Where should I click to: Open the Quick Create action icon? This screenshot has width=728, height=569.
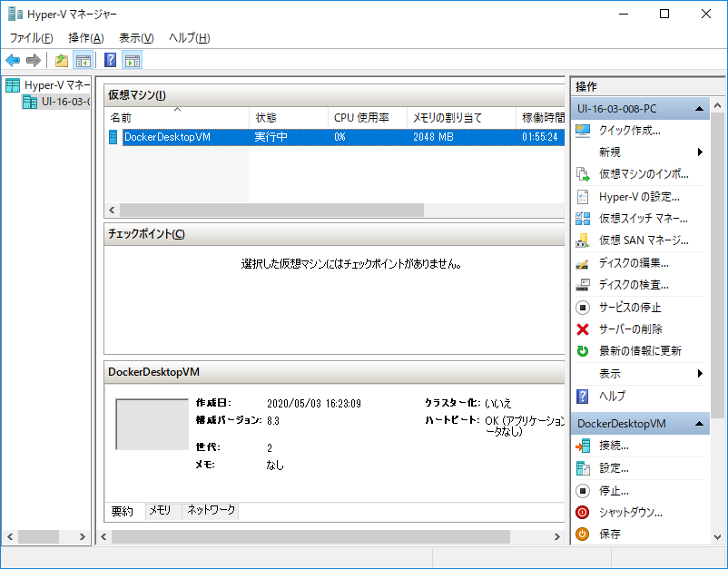tap(584, 129)
